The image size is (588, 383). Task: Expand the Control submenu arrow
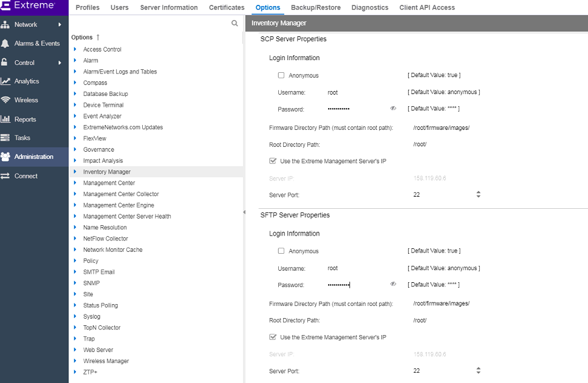(60, 63)
